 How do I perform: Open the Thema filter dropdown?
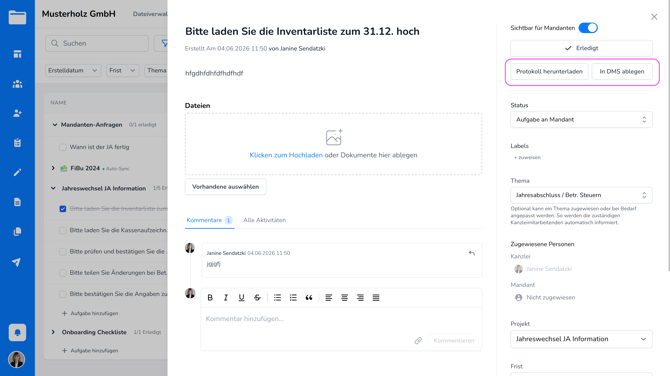155,70
